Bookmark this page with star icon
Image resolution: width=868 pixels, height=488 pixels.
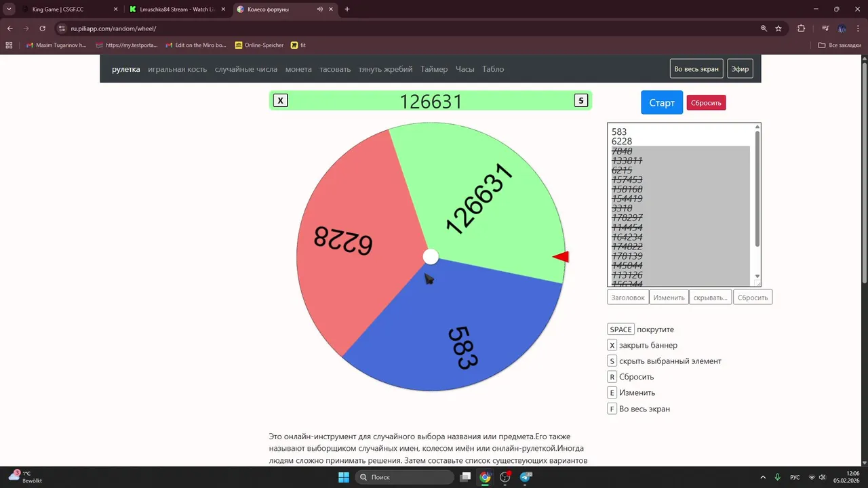(778, 28)
